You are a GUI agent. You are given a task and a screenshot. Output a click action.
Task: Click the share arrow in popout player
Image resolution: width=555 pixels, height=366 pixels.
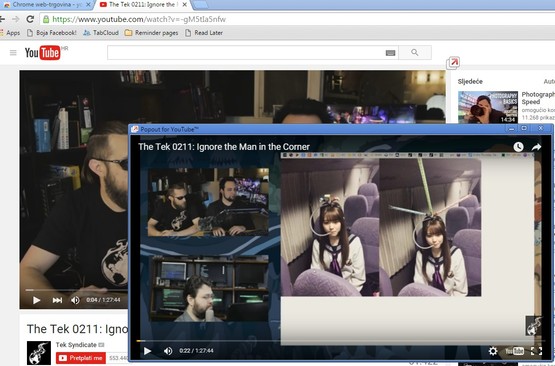click(x=536, y=147)
